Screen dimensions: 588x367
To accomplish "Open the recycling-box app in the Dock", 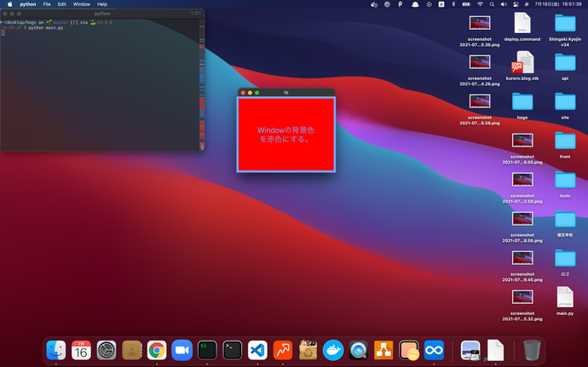I will [308, 350].
